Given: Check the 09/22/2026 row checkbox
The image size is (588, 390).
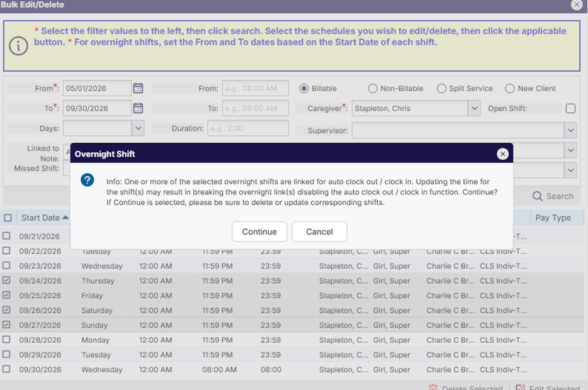Looking at the screenshot, I should point(6,250).
